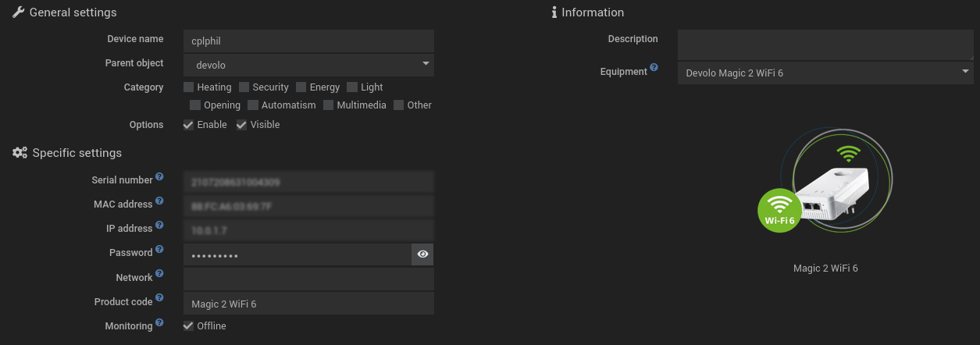The height and width of the screenshot is (345, 980).
Task: Check the Opening category box
Action: (x=195, y=105)
